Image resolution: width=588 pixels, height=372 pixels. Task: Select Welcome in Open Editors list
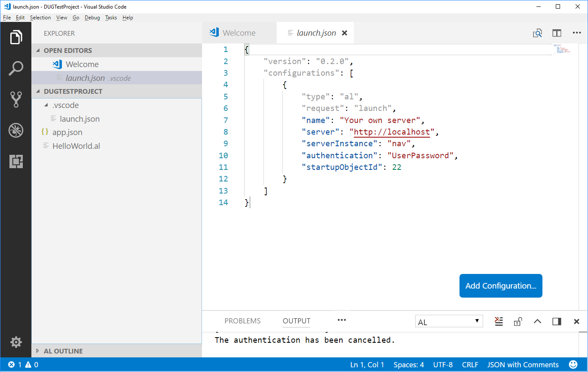tap(116, 64)
